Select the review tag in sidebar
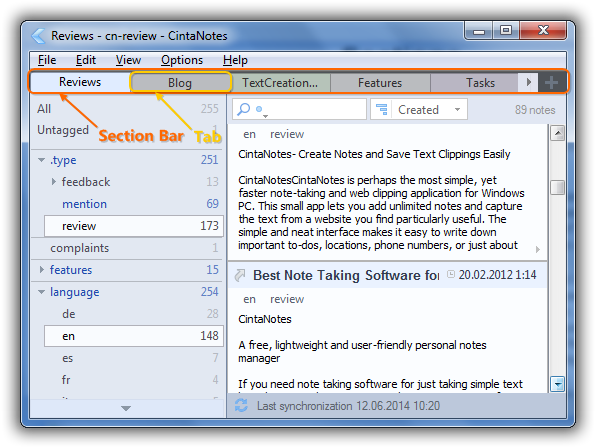 point(133,226)
